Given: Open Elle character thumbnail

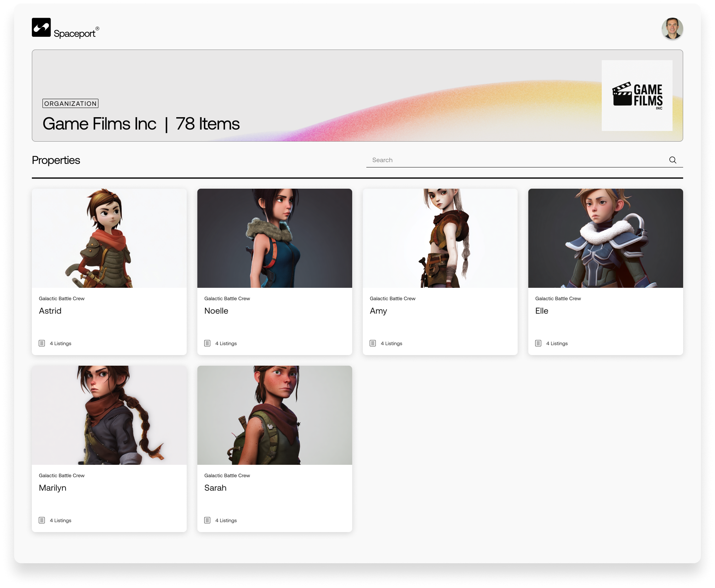Looking at the screenshot, I should coord(605,238).
